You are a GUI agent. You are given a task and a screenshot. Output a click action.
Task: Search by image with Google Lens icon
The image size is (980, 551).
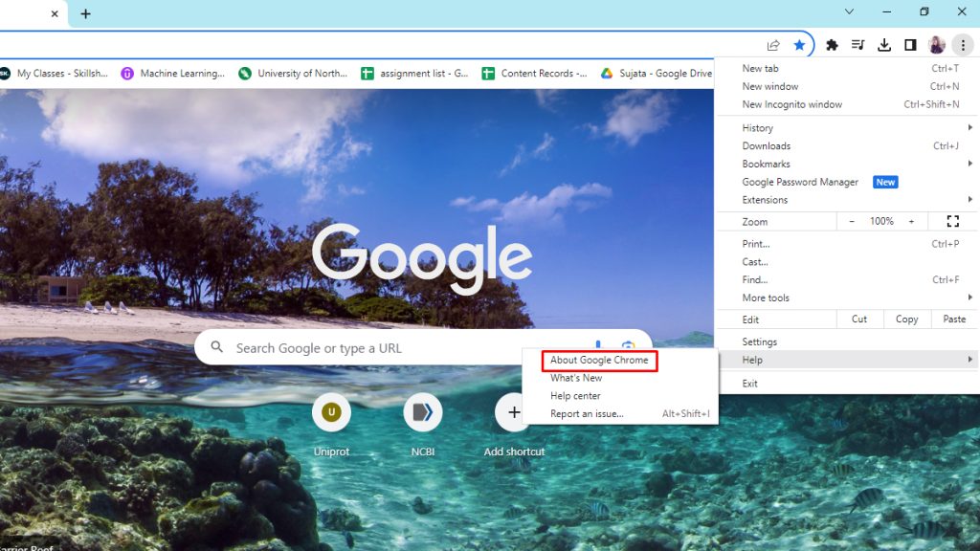tap(628, 347)
